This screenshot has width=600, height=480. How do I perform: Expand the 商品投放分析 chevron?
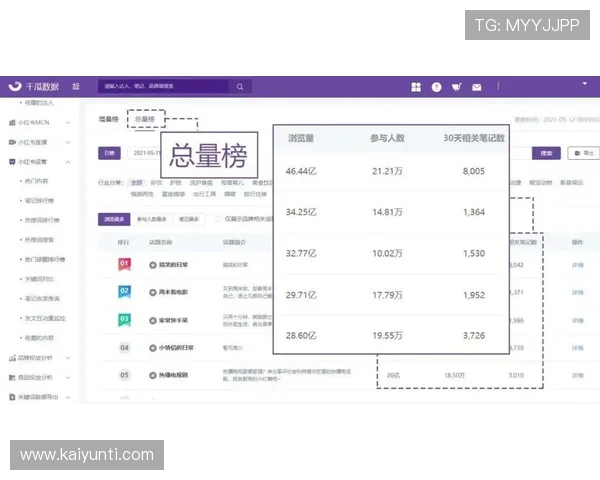[x=68, y=377]
